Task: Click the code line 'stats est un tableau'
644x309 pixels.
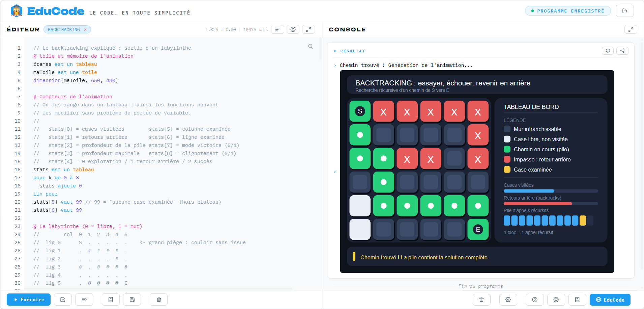Action: point(64,170)
